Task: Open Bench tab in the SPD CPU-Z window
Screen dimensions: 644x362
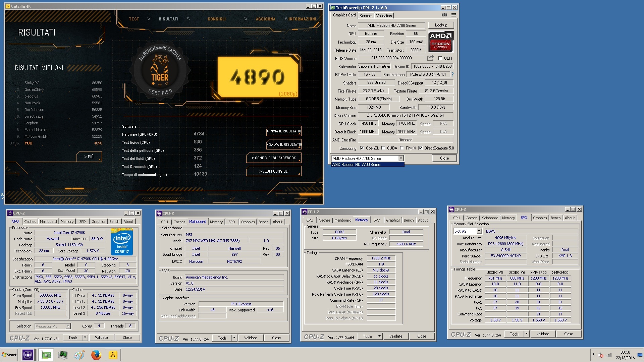Action: [555, 218]
